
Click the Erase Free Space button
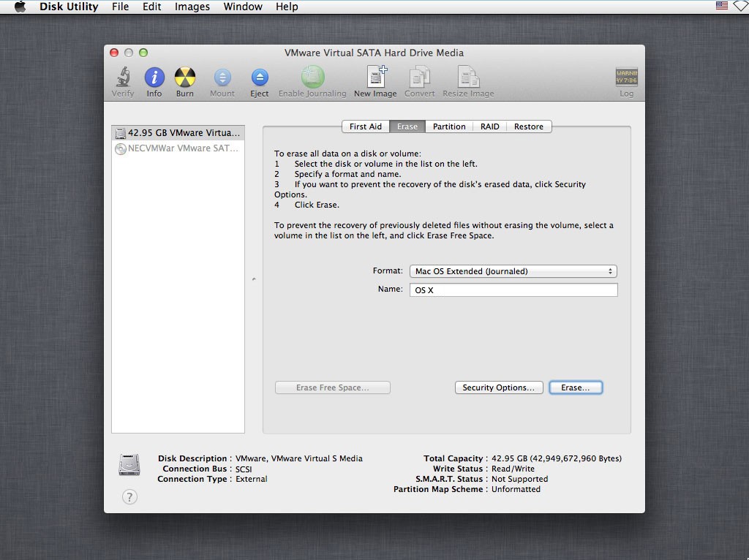click(x=333, y=387)
